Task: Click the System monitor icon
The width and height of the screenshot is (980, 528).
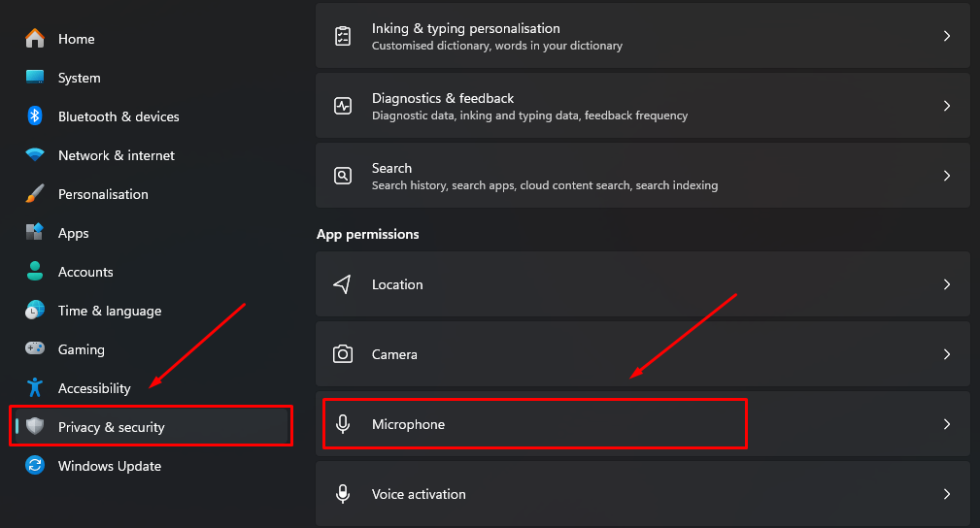Action: tap(35, 78)
